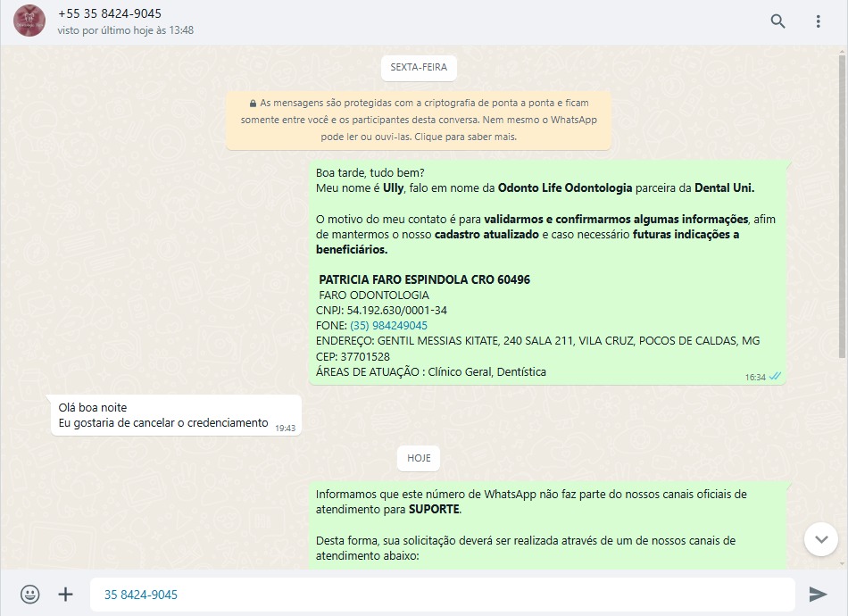Click the CEP: 37701528 line
The height and width of the screenshot is (616, 848).
click(x=353, y=357)
